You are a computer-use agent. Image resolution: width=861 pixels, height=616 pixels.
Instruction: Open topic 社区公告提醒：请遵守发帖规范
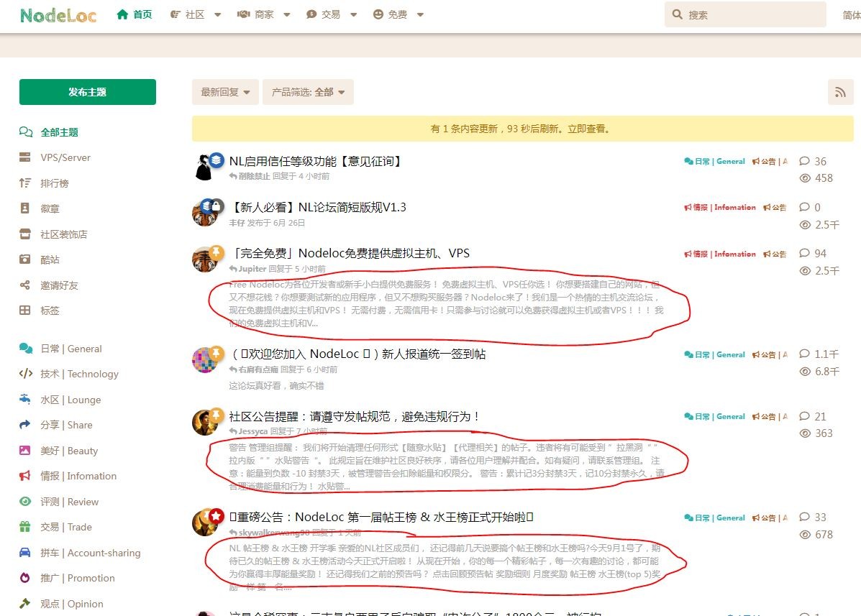tap(355, 416)
